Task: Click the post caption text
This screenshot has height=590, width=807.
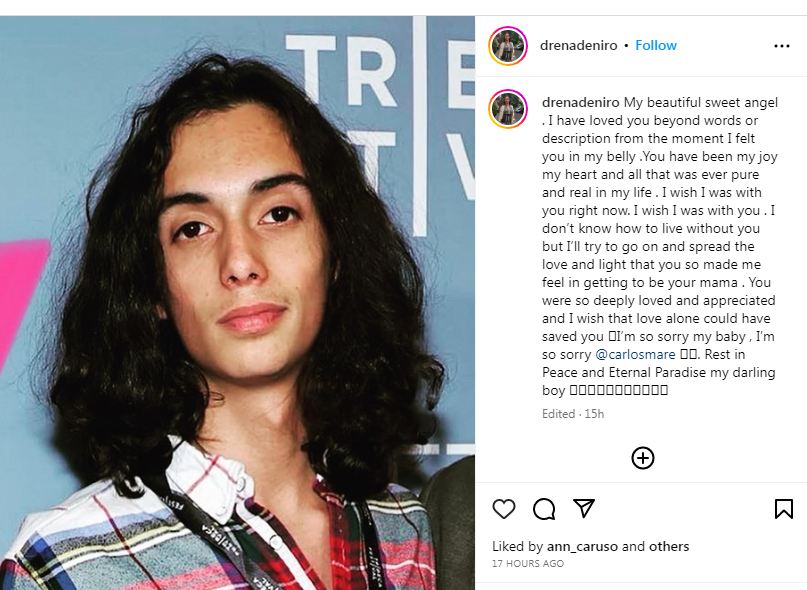Action: point(659,246)
